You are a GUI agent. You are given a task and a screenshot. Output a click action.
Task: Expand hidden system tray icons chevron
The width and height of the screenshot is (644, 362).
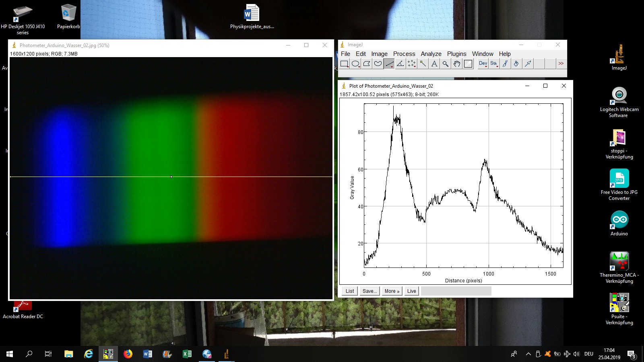point(528,354)
